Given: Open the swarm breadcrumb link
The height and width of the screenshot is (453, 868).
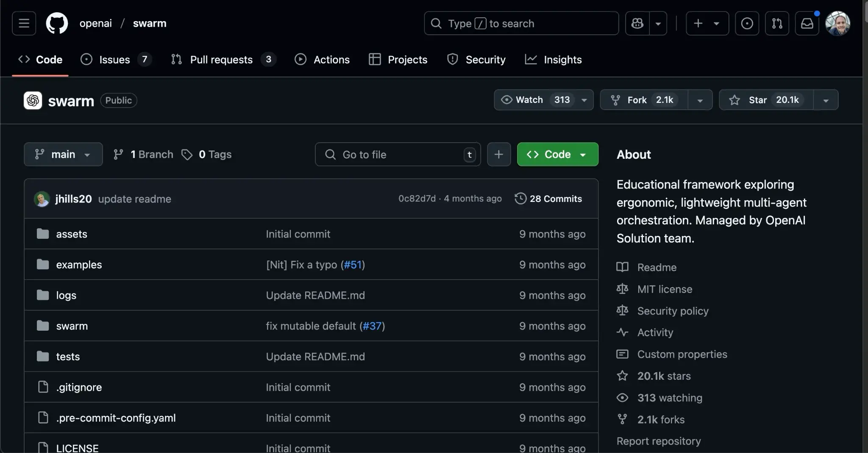Looking at the screenshot, I should (x=150, y=23).
